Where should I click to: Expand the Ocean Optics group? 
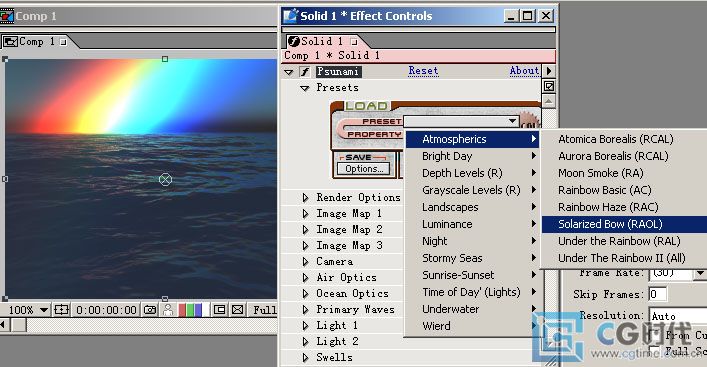tap(305, 294)
